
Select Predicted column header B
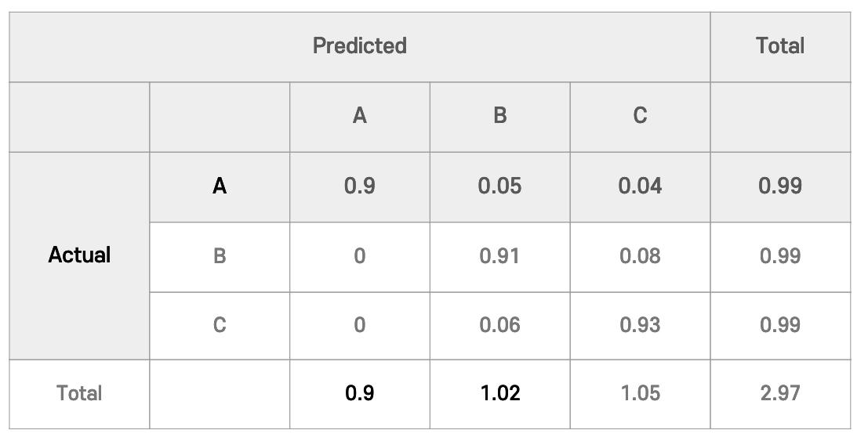(500, 117)
